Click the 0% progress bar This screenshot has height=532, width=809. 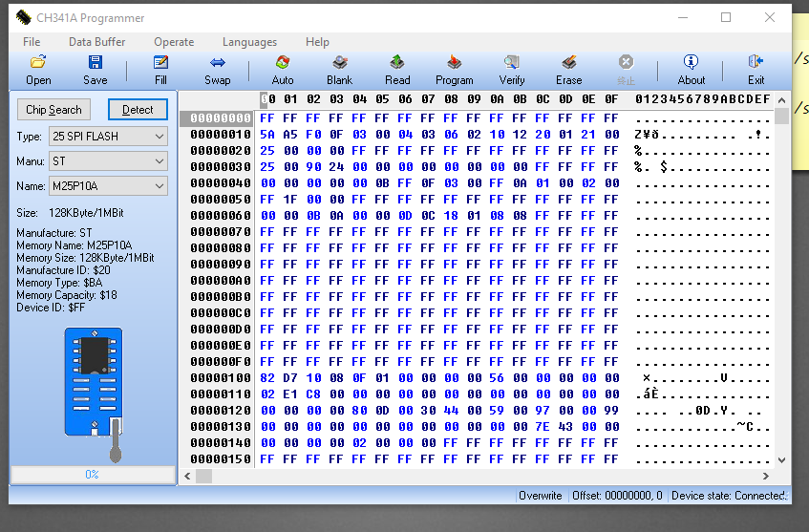(93, 475)
